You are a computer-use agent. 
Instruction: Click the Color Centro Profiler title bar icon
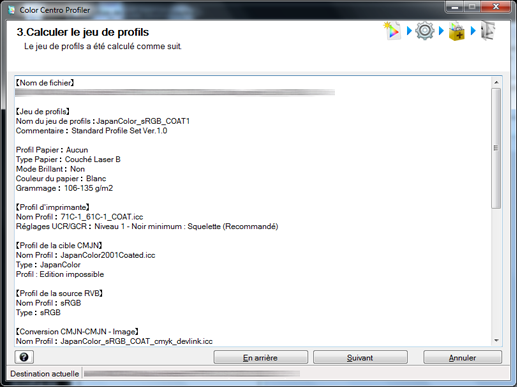11,10
